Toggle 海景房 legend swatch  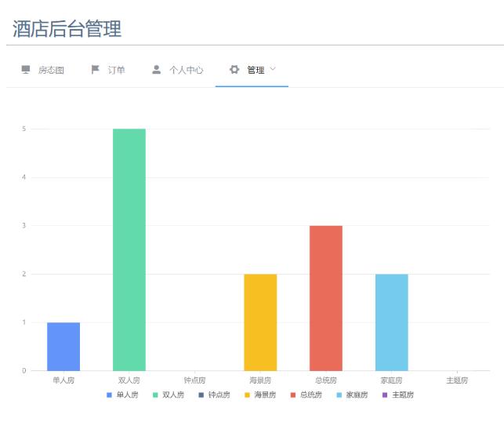[x=247, y=395]
